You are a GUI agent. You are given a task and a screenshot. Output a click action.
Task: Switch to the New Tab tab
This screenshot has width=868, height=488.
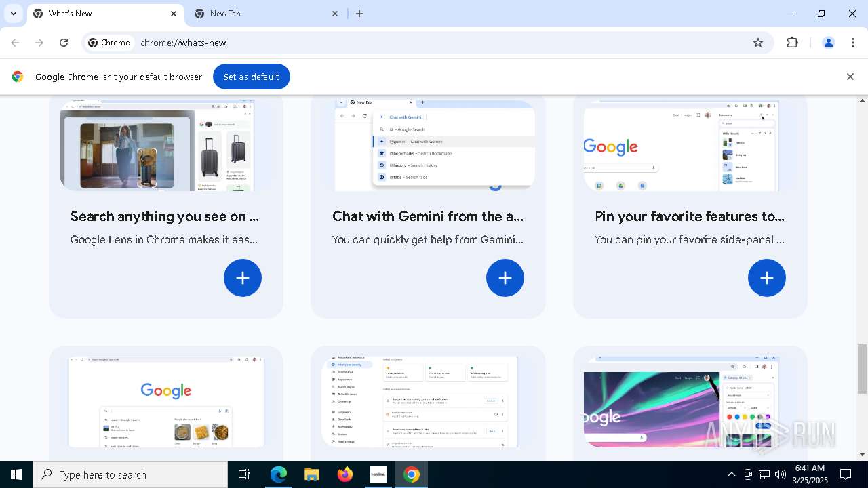[x=266, y=14]
